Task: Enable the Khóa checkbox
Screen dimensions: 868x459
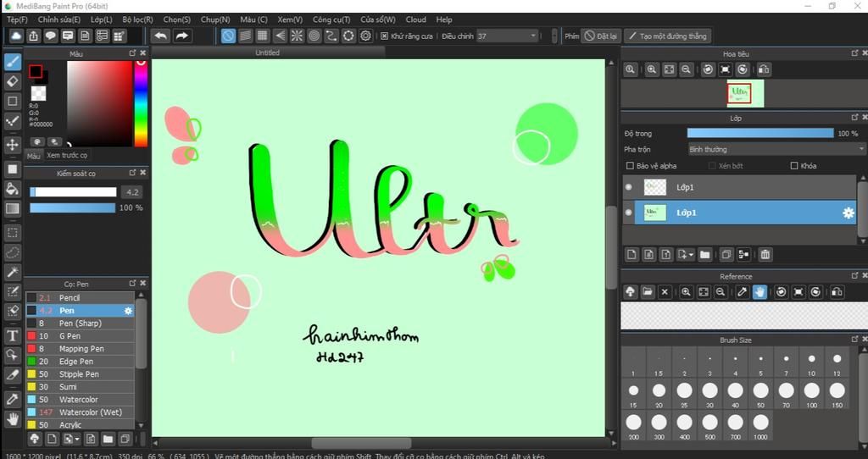Action: tap(793, 166)
